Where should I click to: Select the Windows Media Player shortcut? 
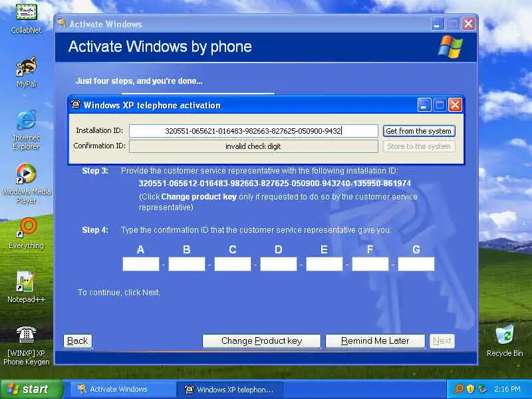tap(26, 184)
